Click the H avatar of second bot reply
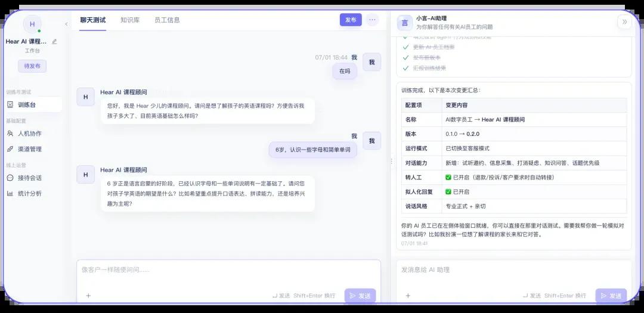The width and height of the screenshot is (644, 313). point(85,175)
